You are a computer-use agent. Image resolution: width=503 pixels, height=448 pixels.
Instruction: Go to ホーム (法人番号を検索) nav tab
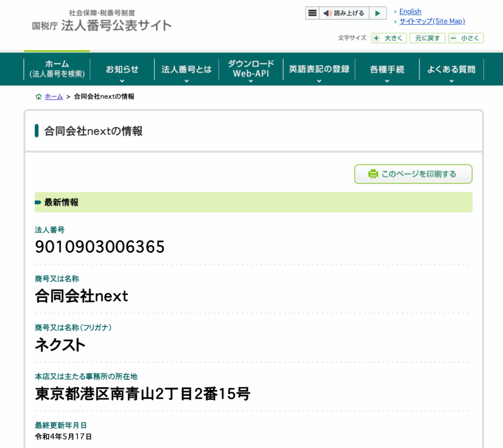tap(57, 69)
